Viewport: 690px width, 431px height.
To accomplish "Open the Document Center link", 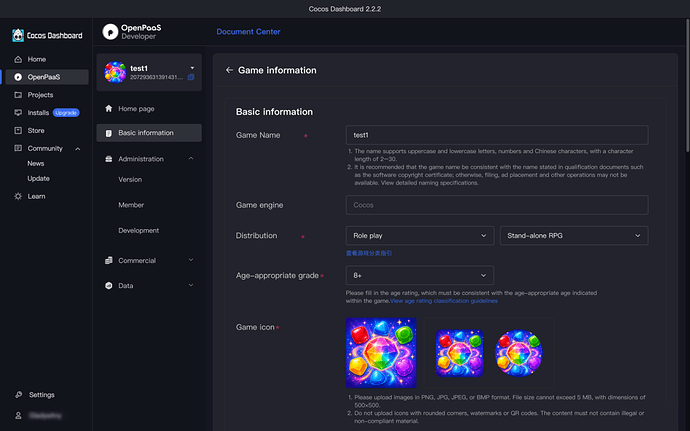I will (x=248, y=32).
